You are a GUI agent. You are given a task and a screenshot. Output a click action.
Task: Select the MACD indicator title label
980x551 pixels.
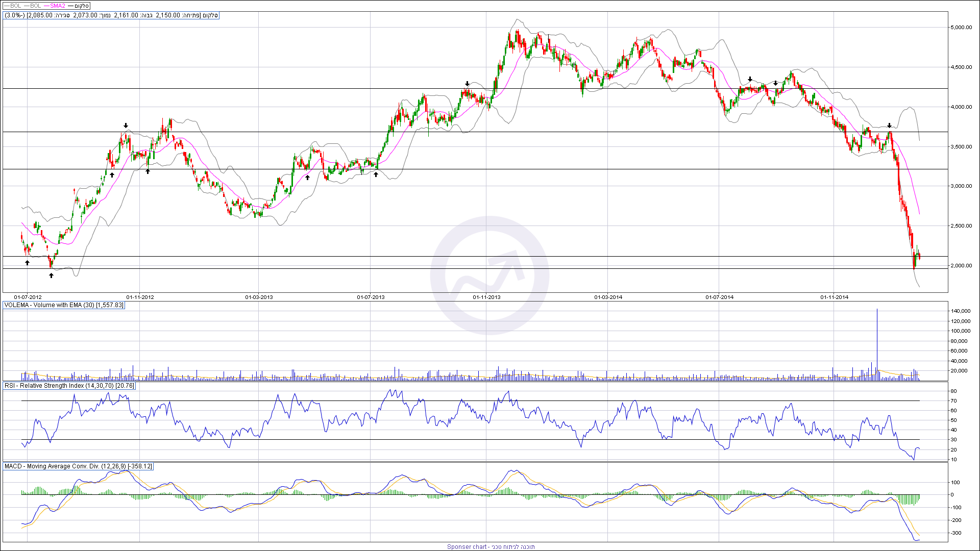78,466
